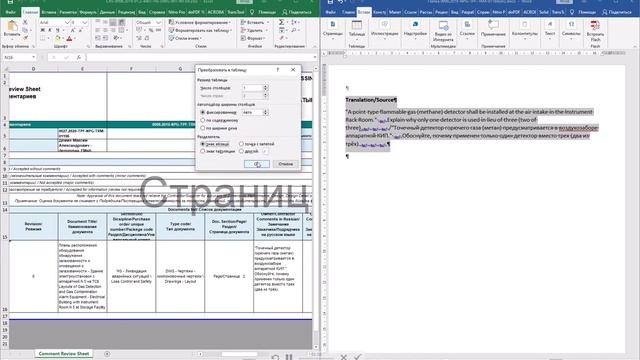The image size is (640, 360).
Task: Click Поделиться share in the Word window
Action: click(617, 12)
